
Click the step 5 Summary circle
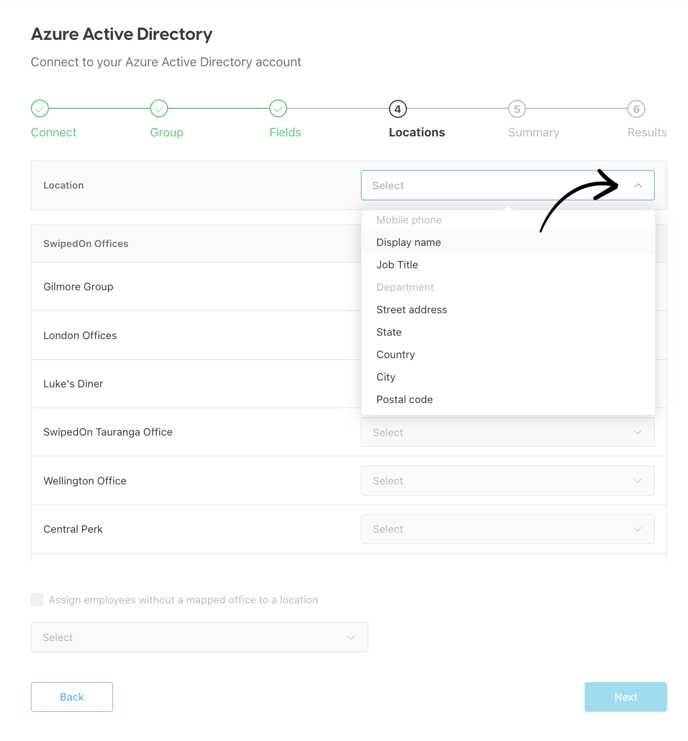click(x=517, y=109)
